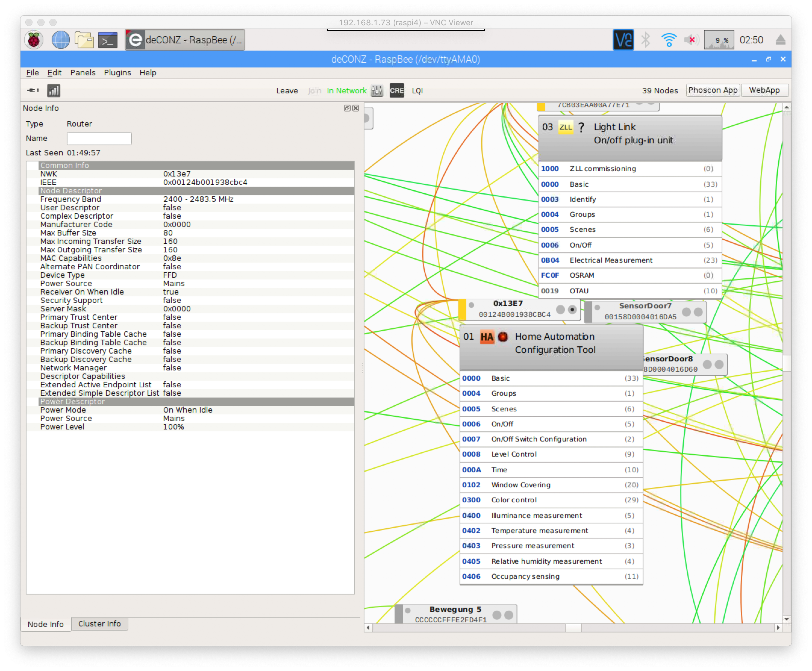Viewport: 812px width, 671px height.
Task: Expand Electrical Measurement cluster 0B04
Action: tap(611, 260)
